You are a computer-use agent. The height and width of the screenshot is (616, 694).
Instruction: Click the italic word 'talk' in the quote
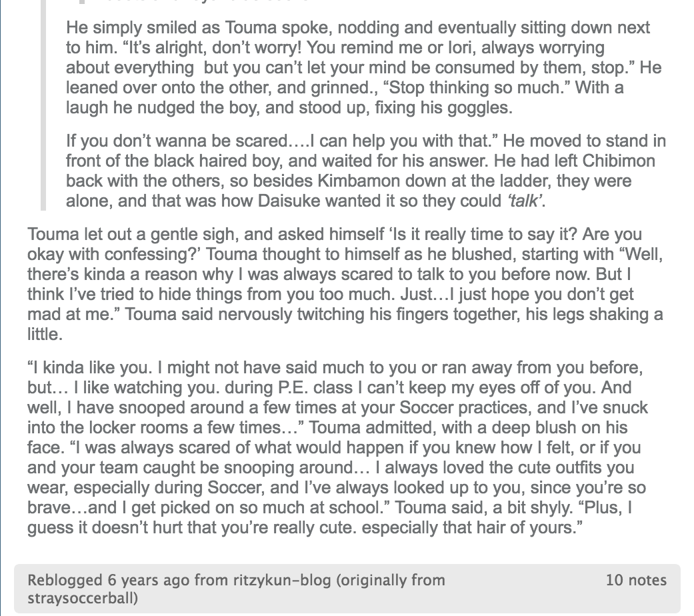pyautogui.click(x=525, y=201)
